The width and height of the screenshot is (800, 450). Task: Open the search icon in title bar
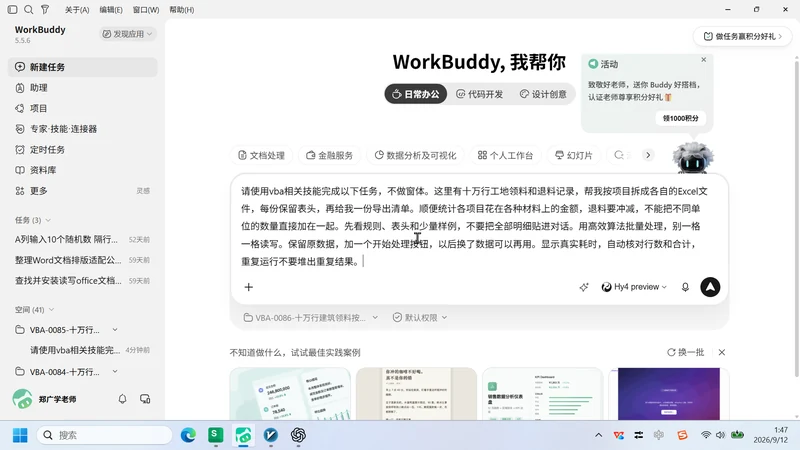(29, 9)
